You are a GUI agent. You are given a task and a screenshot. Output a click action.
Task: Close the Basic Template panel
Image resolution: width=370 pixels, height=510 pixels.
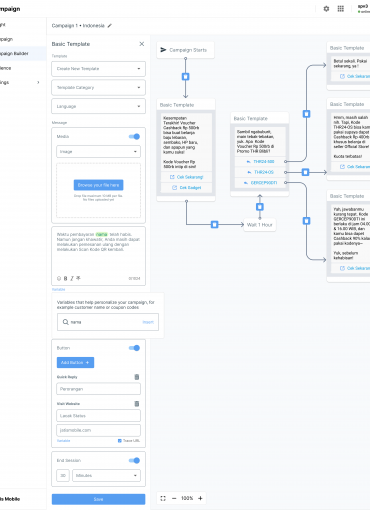pyautogui.click(x=142, y=44)
